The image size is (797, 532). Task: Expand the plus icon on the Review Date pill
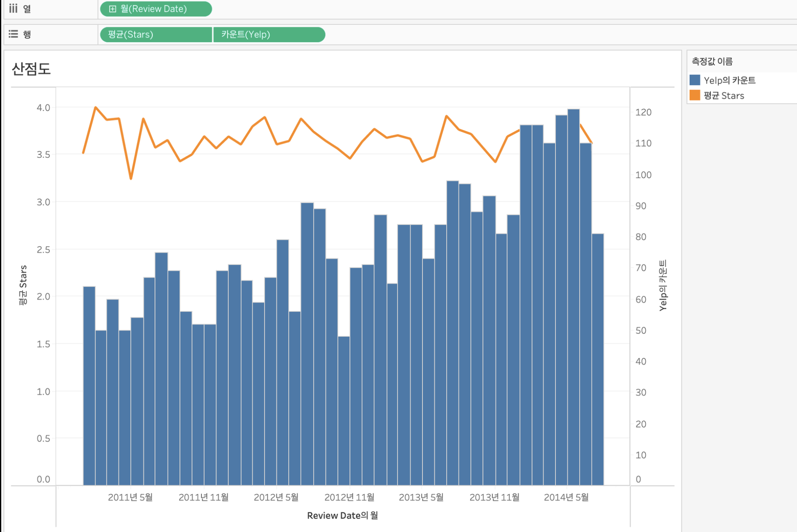pyautogui.click(x=113, y=9)
